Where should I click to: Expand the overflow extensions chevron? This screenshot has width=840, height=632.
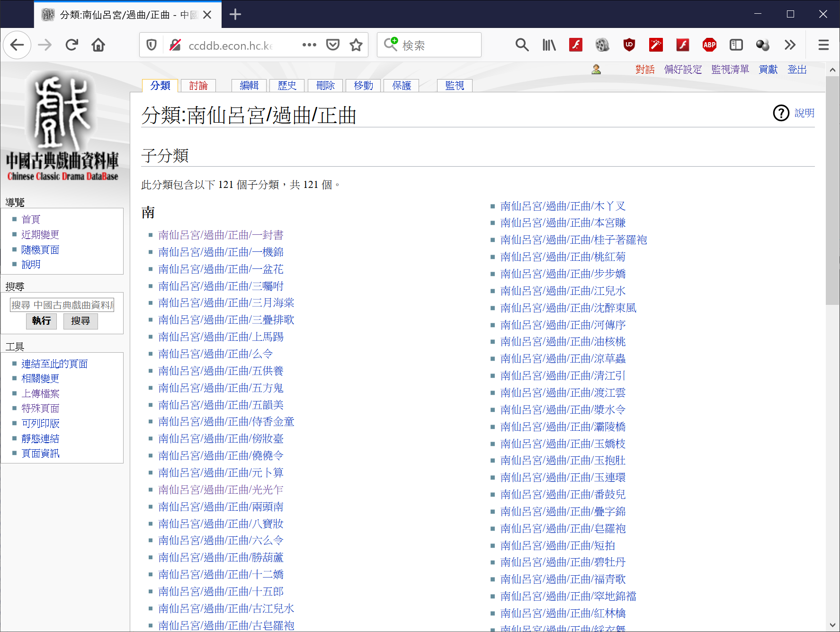pyautogui.click(x=790, y=45)
